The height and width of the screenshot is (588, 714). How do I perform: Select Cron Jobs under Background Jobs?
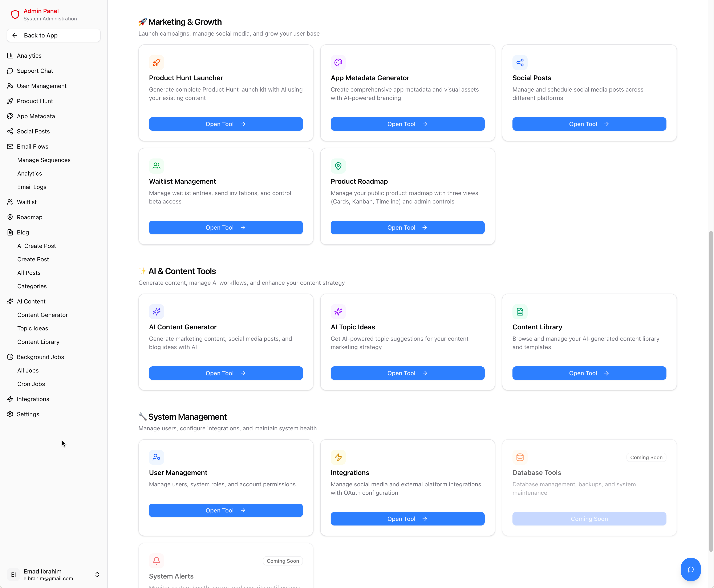click(31, 384)
